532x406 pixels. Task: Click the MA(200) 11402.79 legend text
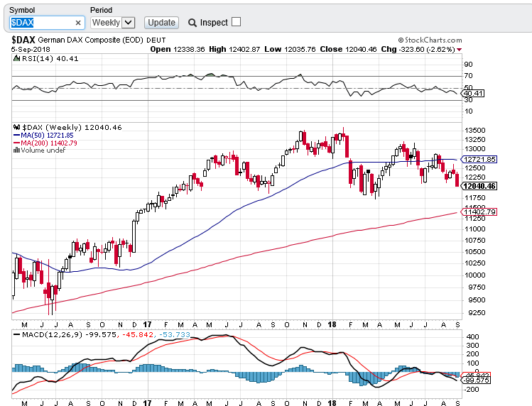(x=49, y=143)
